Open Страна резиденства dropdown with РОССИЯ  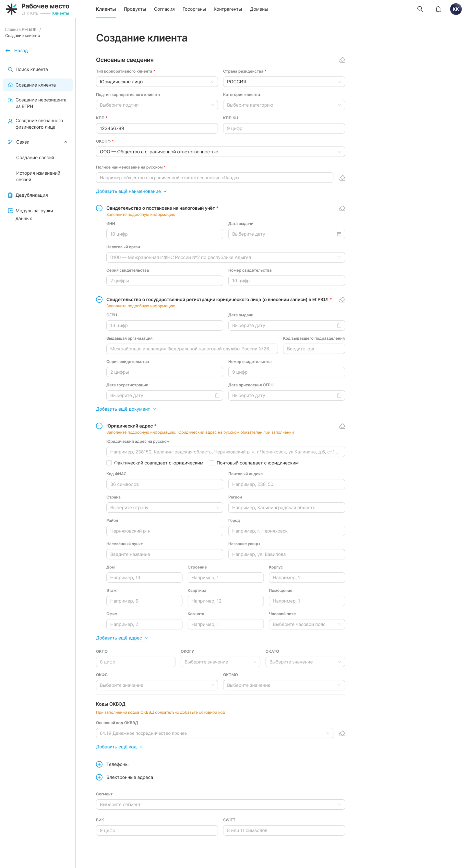284,82
